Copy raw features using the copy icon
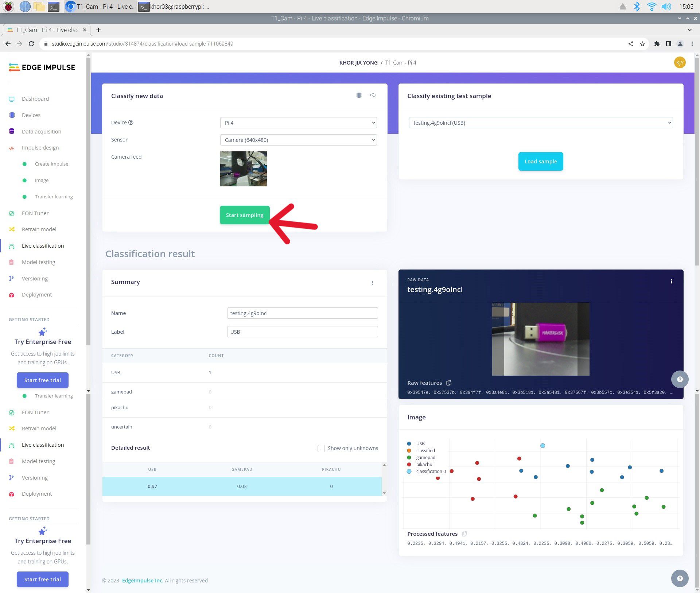 [449, 383]
